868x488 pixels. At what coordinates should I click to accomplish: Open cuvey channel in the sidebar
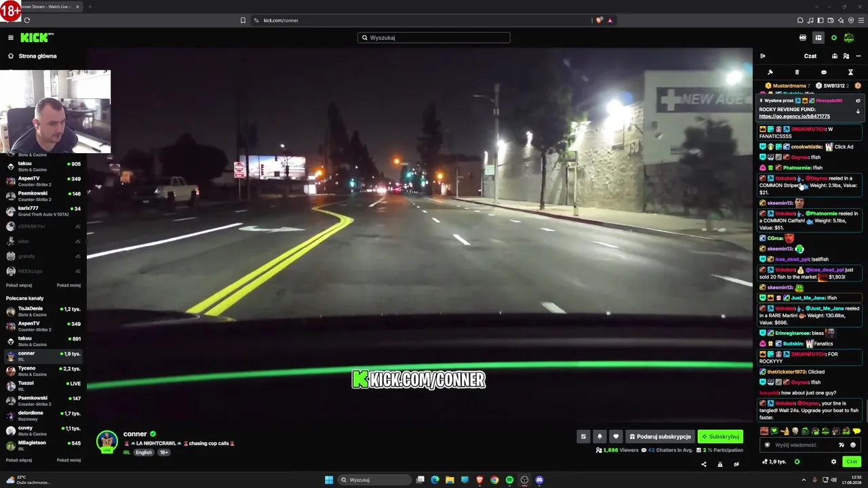[43, 430]
